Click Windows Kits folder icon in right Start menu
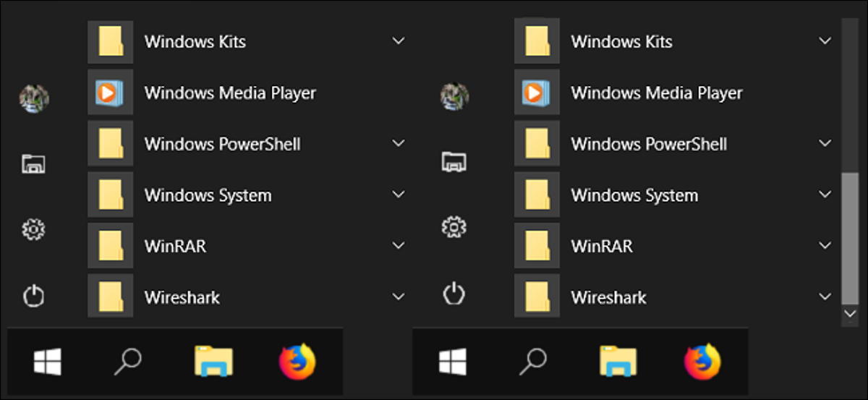 point(537,41)
